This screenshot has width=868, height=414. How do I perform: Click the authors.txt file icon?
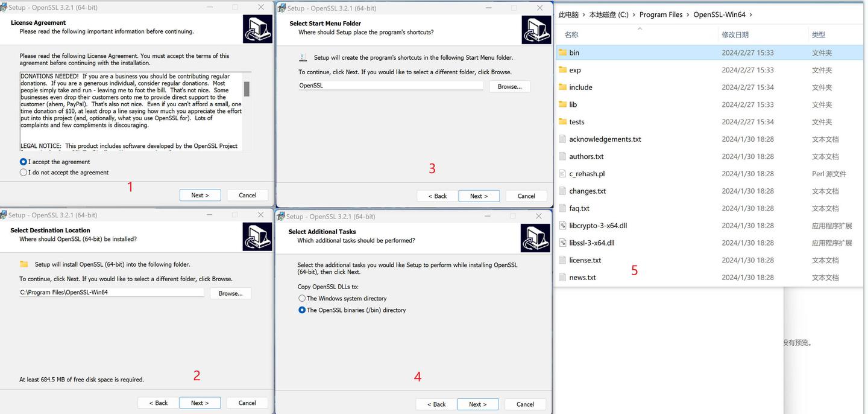[x=562, y=156]
